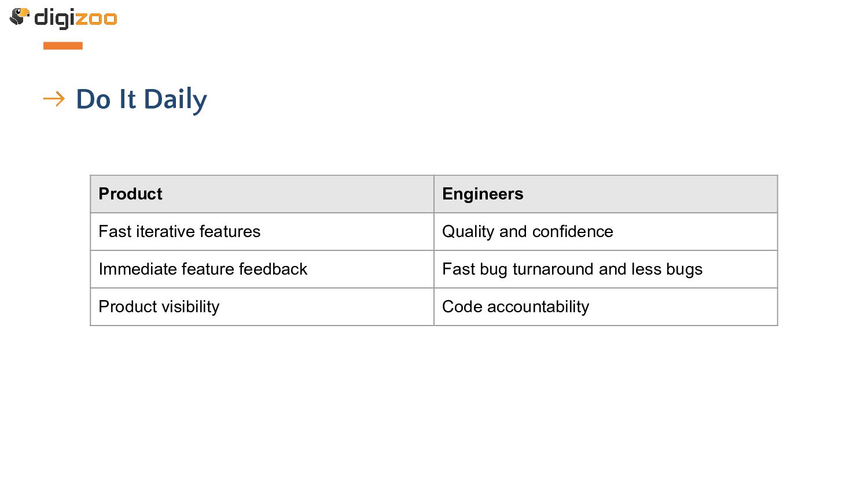The height and width of the screenshot is (488, 868).
Task: Select the 'Do It Daily' slide title
Action: pos(141,99)
